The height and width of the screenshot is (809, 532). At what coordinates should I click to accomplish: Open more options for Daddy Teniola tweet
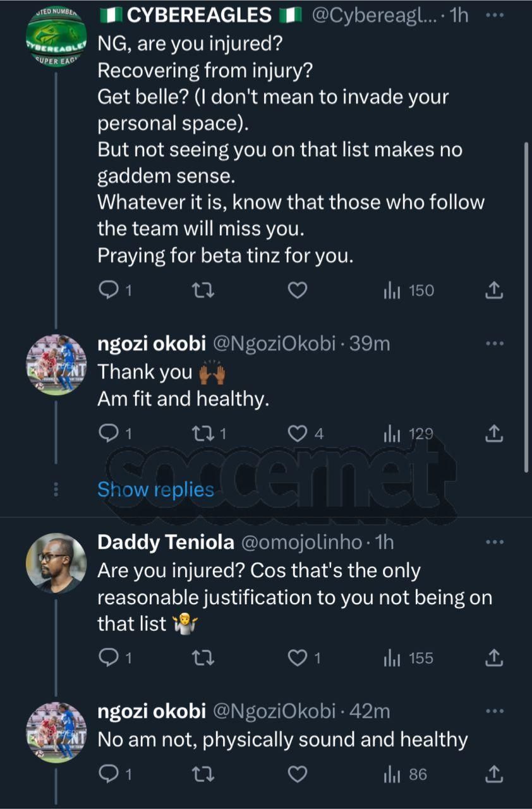494,542
